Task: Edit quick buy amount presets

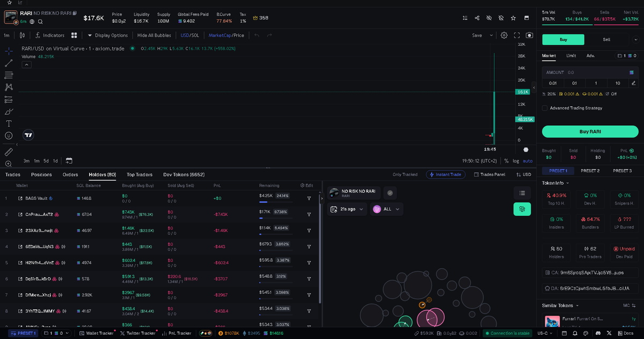Action: point(634,83)
